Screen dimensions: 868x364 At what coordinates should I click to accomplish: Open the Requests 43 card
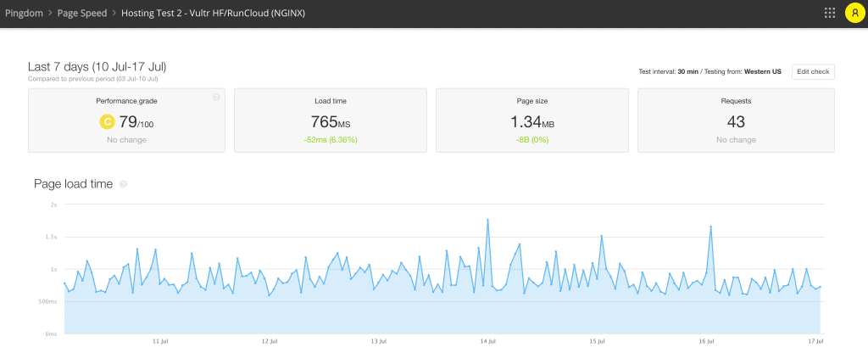point(736,120)
